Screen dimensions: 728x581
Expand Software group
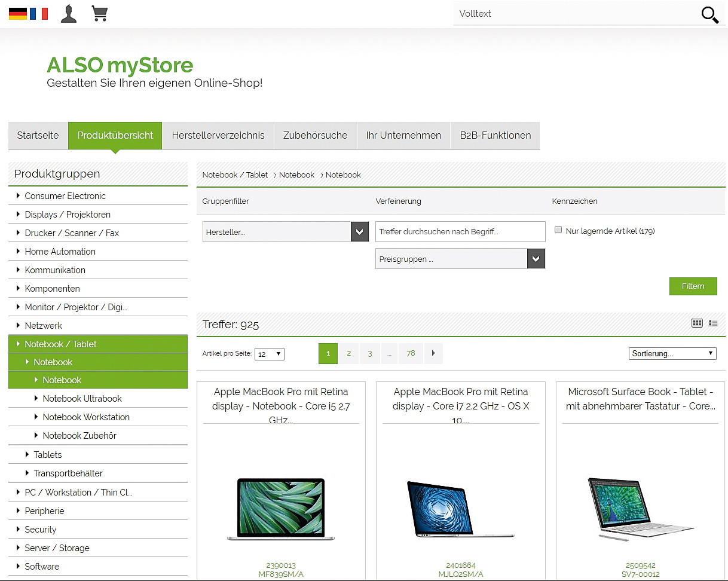[x=98, y=567]
